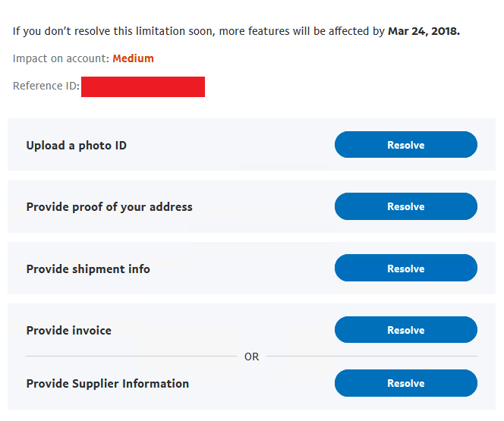Viewport: 504px width, 421px height.
Task: Click the orange "Medium" impact level
Action: point(133,58)
